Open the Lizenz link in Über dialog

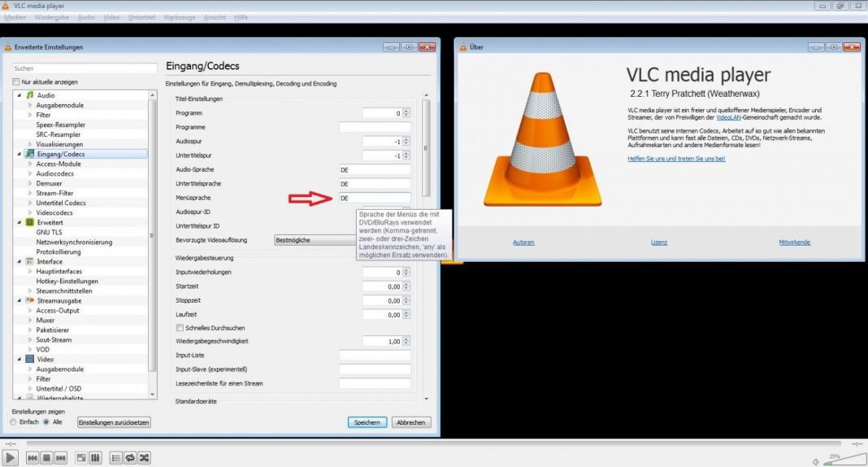click(659, 242)
